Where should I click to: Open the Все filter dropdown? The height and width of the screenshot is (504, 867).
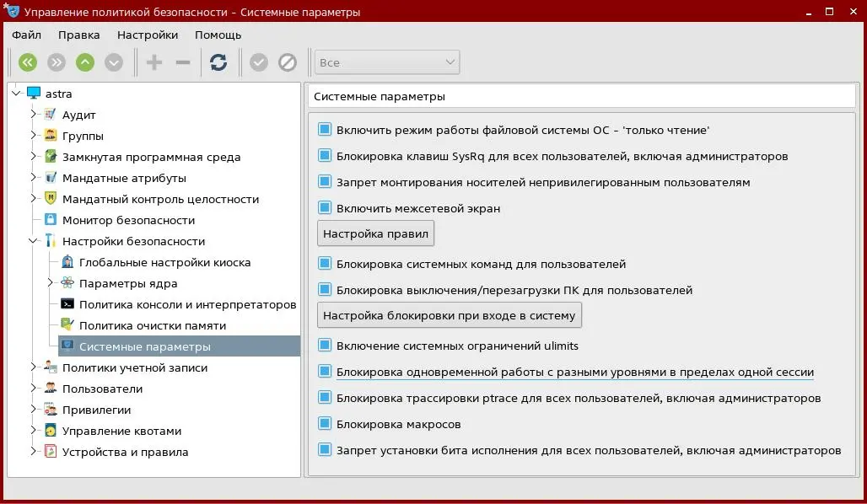[387, 62]
